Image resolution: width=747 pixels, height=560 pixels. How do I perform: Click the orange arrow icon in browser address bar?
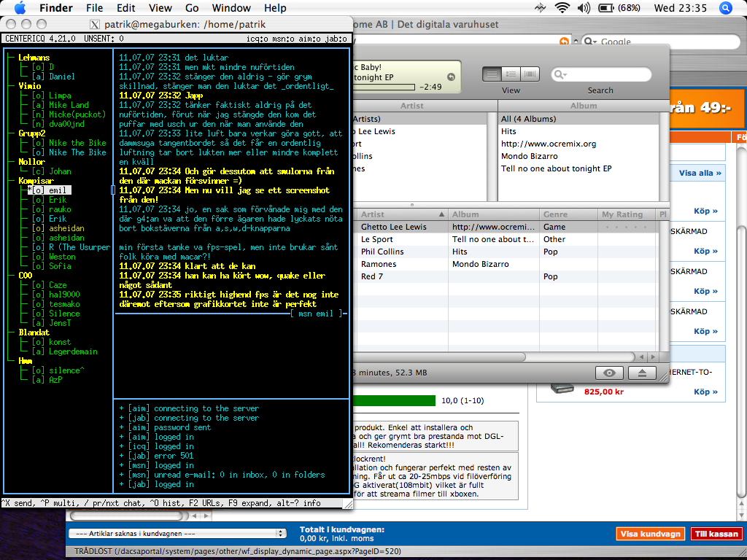pyautogui.click(x=564, y=42)
